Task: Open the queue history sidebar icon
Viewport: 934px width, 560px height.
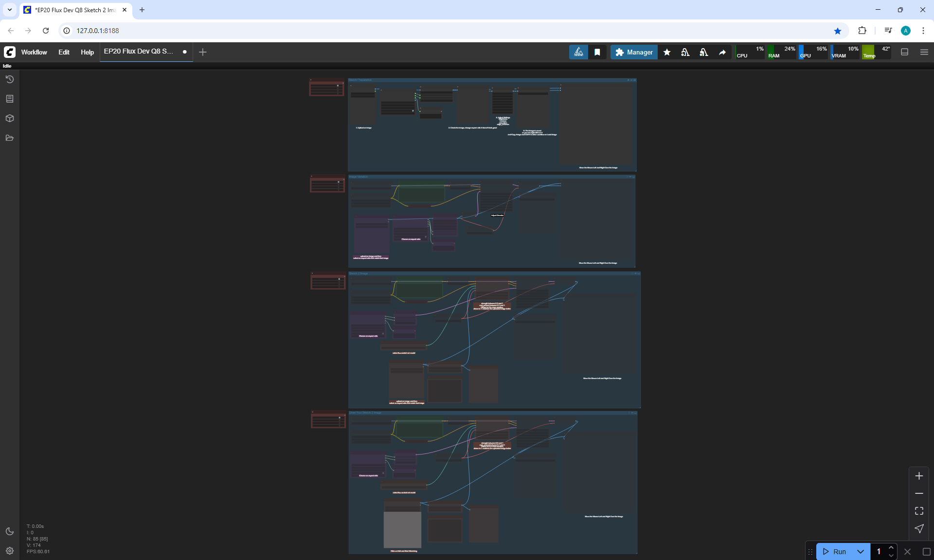Action: click(x=9, y=79)
